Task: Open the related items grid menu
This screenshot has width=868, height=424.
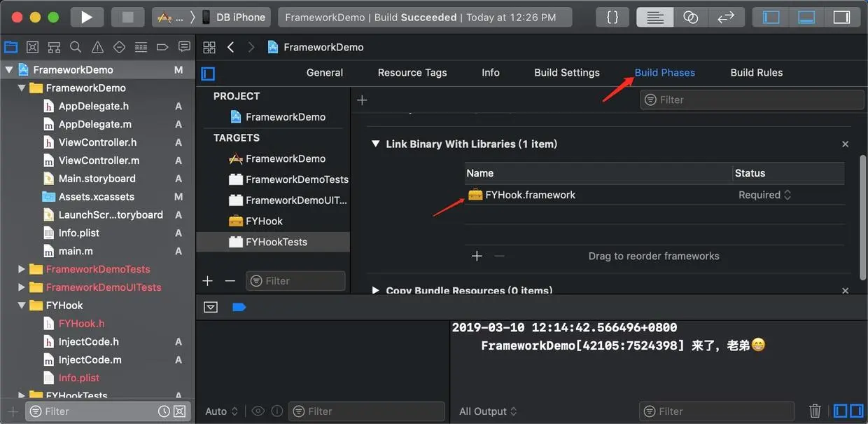Action: (209, 47)
